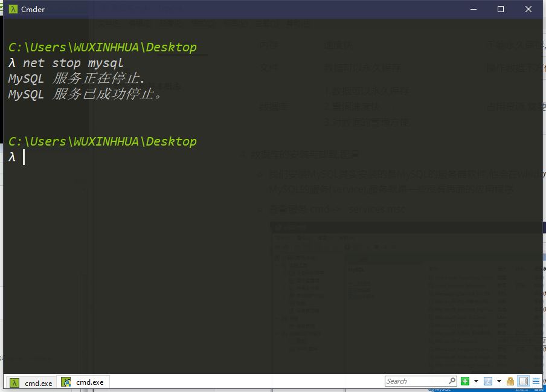
Task: Click the magnifier icon in Search box
Action: [x=452, y=381]
